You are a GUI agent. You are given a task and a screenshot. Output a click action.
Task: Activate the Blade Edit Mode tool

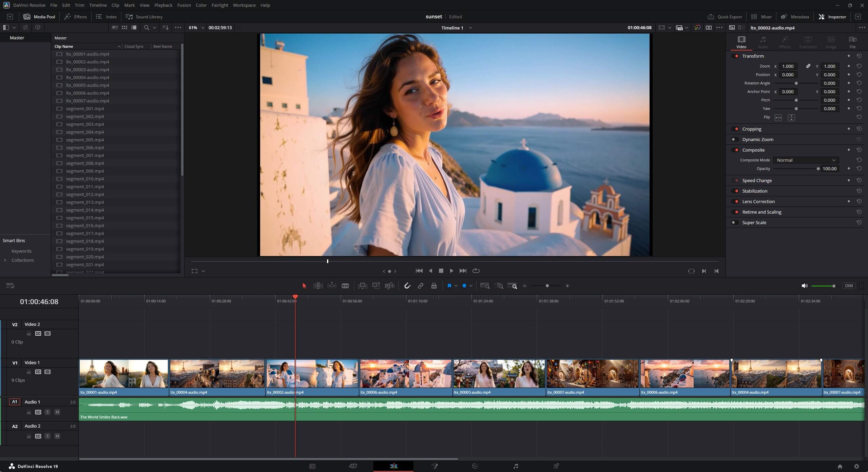click(x=345, y=286)
